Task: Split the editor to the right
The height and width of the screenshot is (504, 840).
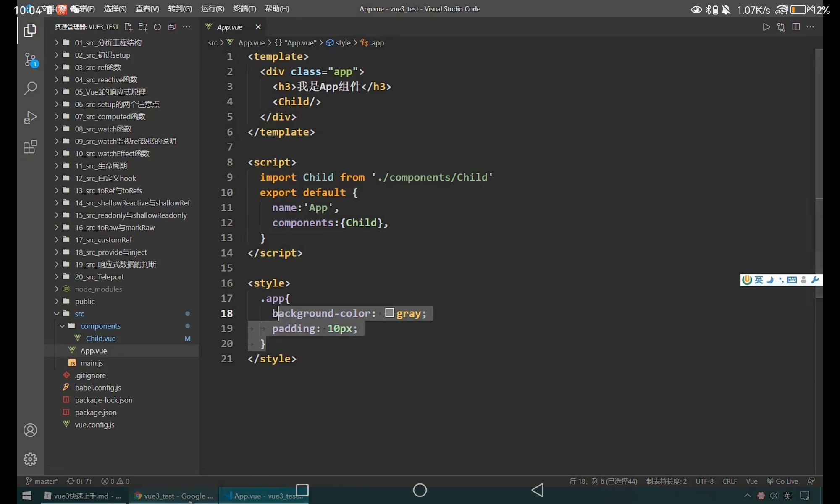Action: (x=796, y=27)
